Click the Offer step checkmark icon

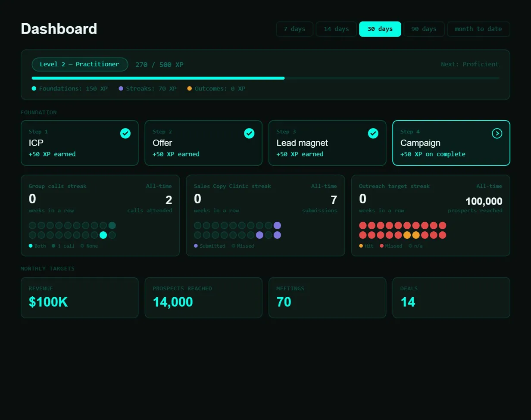249,134
